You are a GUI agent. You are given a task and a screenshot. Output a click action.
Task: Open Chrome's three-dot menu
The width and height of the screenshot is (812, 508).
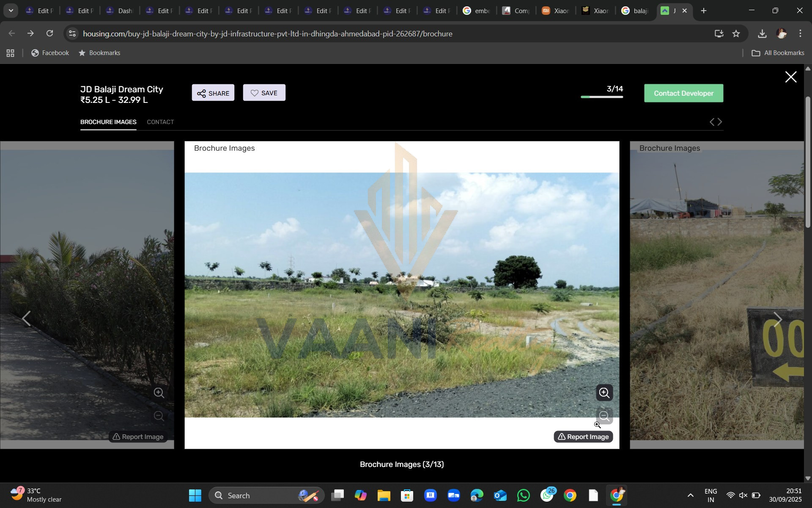pyautogui.click(x=800, y=33)
